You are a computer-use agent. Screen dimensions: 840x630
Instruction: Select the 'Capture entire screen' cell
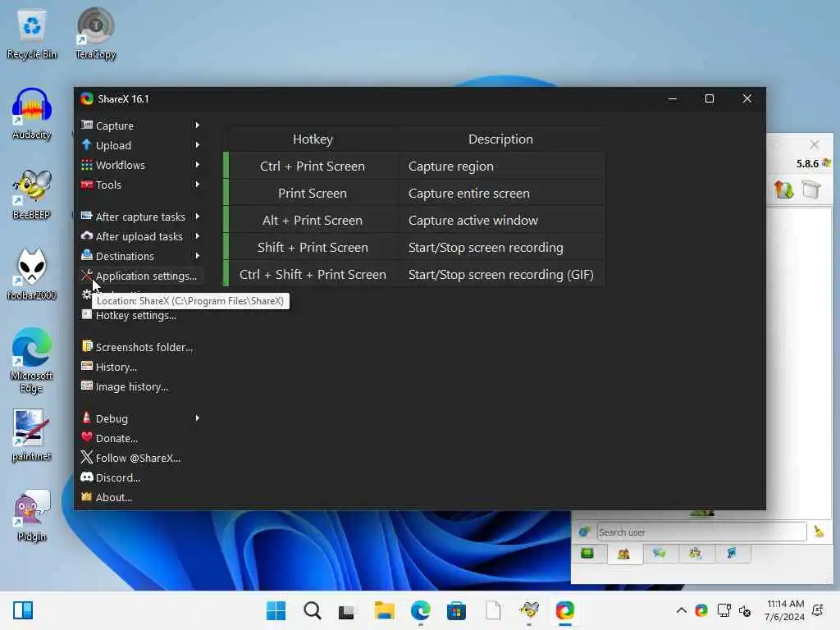coord(500,194)
